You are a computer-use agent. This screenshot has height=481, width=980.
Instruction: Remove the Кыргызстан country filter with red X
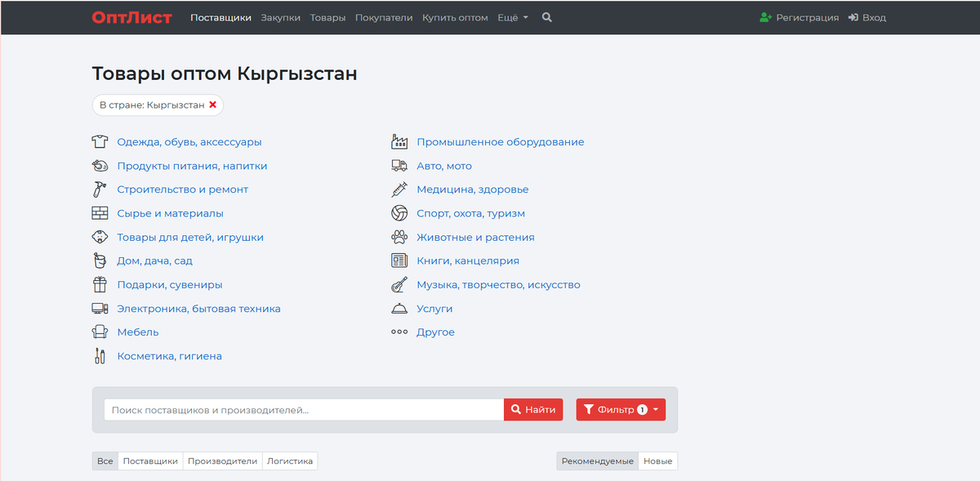[213, 105]
